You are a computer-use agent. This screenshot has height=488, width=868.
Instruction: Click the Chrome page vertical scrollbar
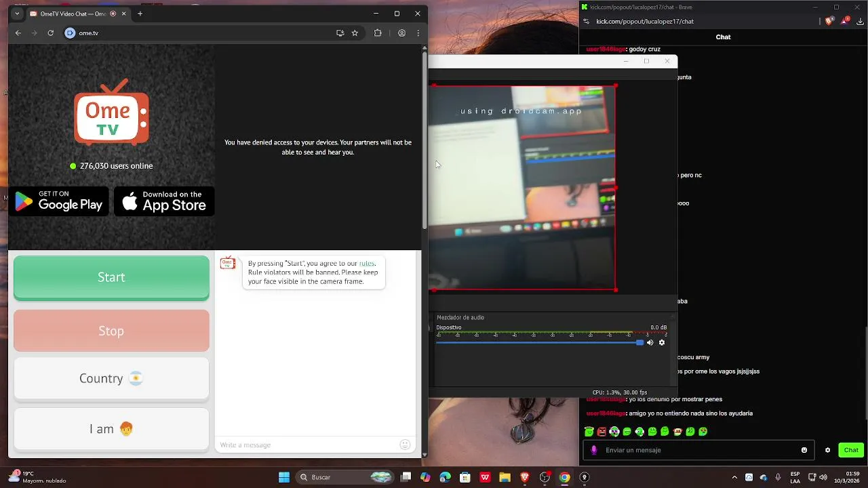pyautogui.click(x=425, y=141)
